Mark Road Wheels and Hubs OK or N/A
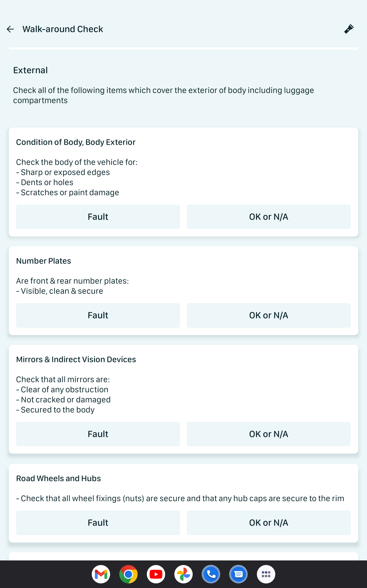 point(269,523)
